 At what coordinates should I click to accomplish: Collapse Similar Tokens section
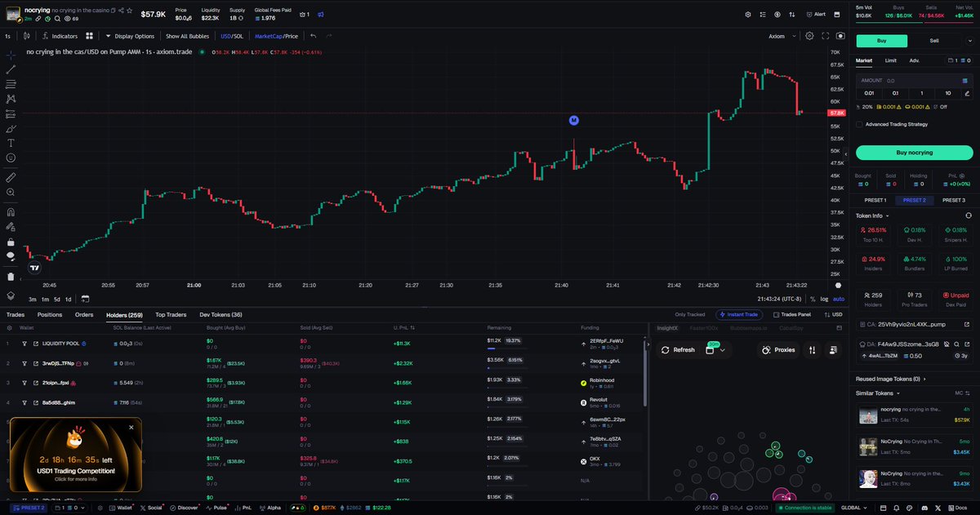877,393
